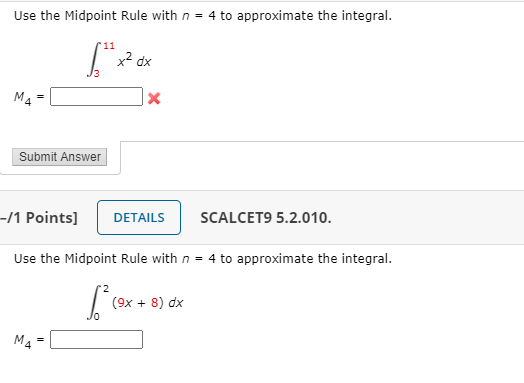Click the integral symbol with limits 3 to 11
This screenshot has width=524, height=383.
point(94,59)
